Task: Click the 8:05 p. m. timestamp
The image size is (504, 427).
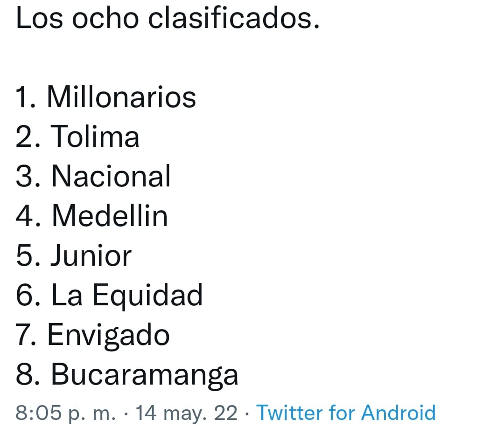Action: pyautogui.click(x=66, y=413)
